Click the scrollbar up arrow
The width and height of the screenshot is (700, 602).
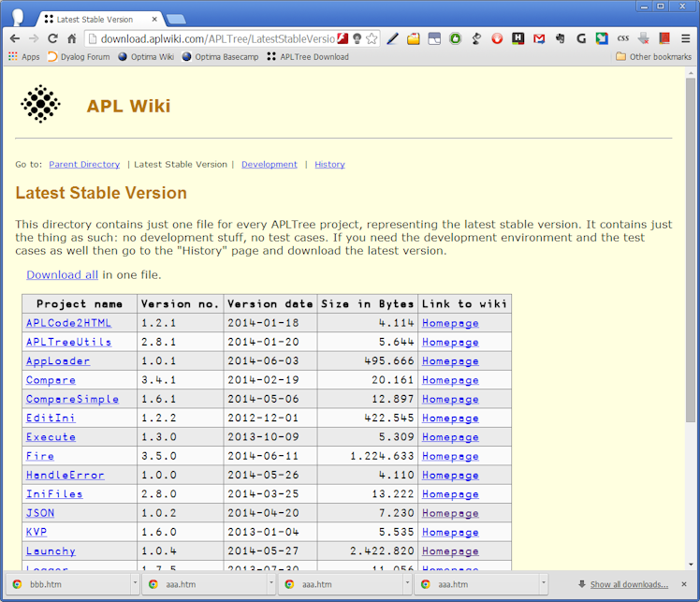pyautogui.click(x=691, y=72)
